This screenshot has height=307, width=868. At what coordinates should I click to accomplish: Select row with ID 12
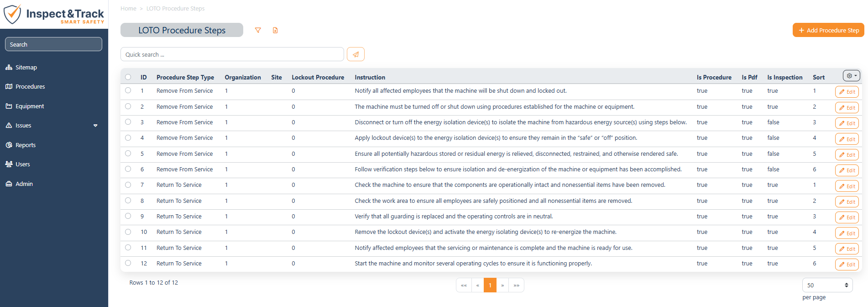pyautogui.click(x=128, y=263)
